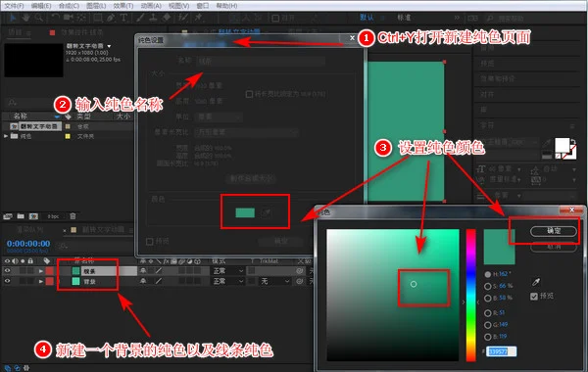Hide the 背景 layer with eye icon

click(x=7, y=281)
